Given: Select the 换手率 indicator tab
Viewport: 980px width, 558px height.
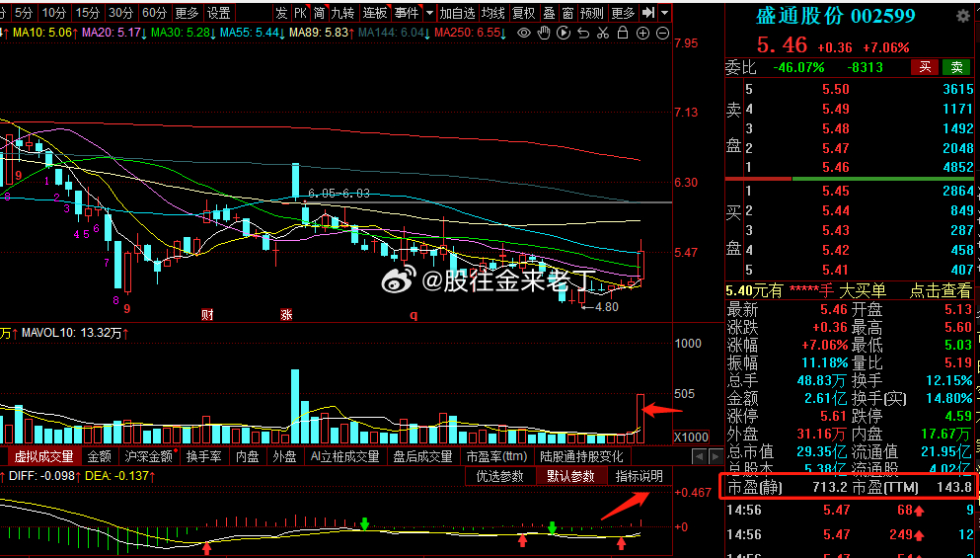Looking at the screenshot, I should pos(205,456).
